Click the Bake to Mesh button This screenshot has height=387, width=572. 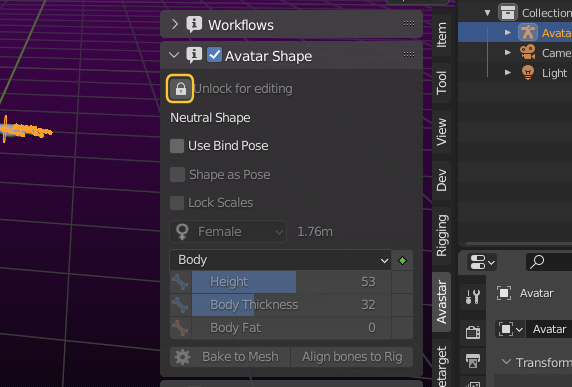[x=230, y=357]
